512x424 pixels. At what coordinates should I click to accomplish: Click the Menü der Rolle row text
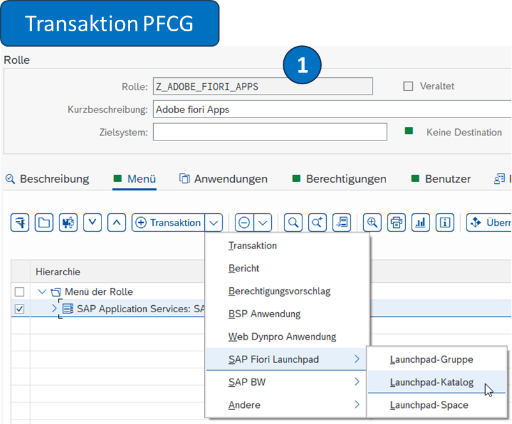pos(99,292)
